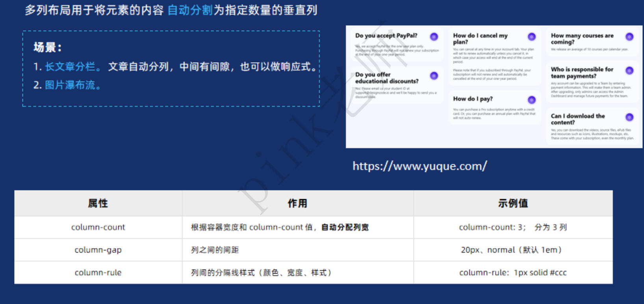
Task: Click the "Do you accept PayPal?" question heading
Action: [386, 35]
